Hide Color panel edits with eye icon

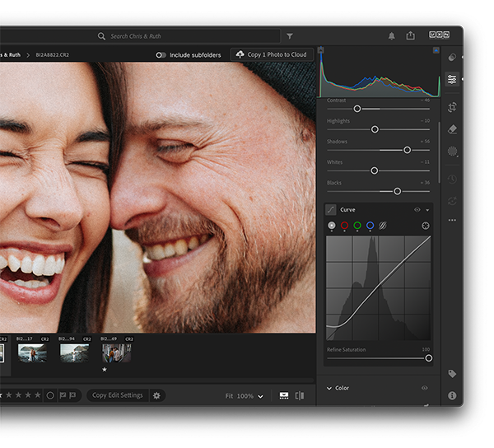(425, 388)
